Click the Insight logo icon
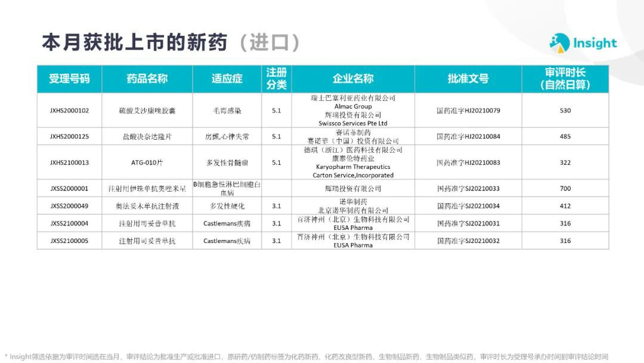Image resolution: width=644 pixels, height=363 pixels. (x=559, y=43)
